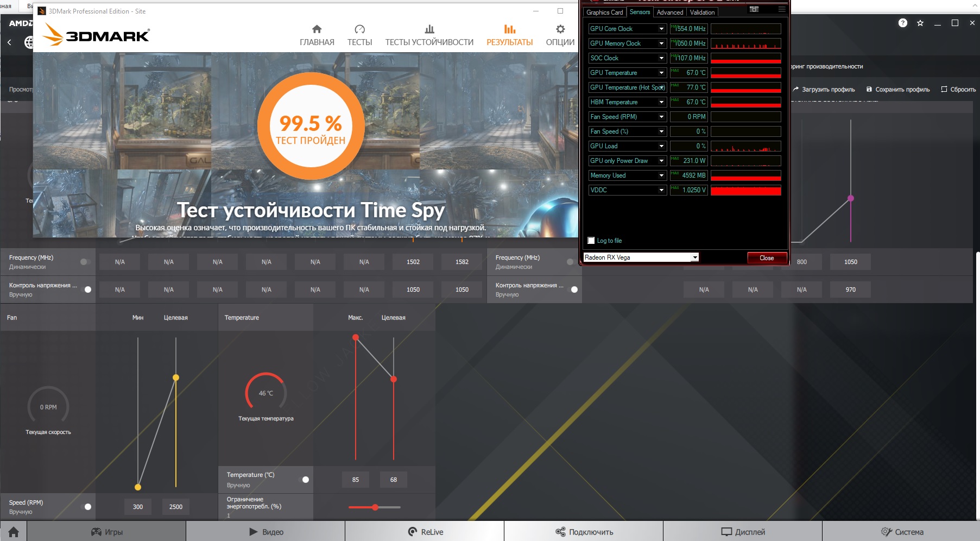The image size is (980, 541).
Task: Expand the Memory Used sensor dropdown
Action: [661, 175]
